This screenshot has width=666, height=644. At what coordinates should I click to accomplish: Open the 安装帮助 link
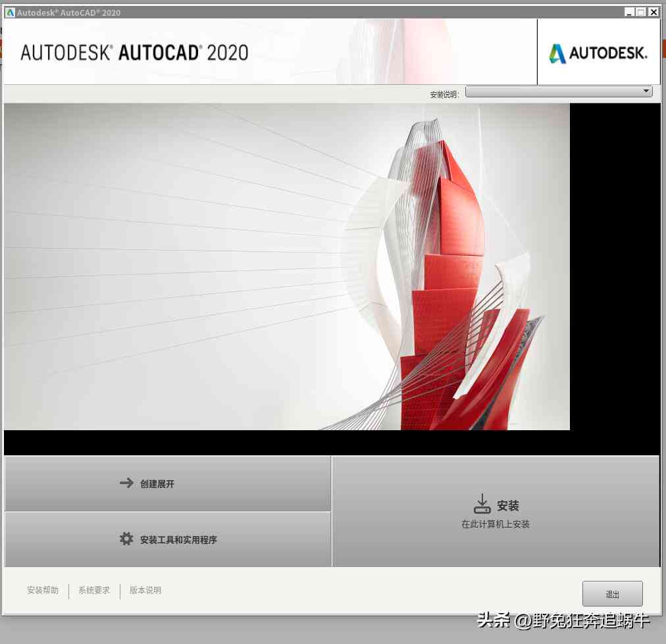43,590
